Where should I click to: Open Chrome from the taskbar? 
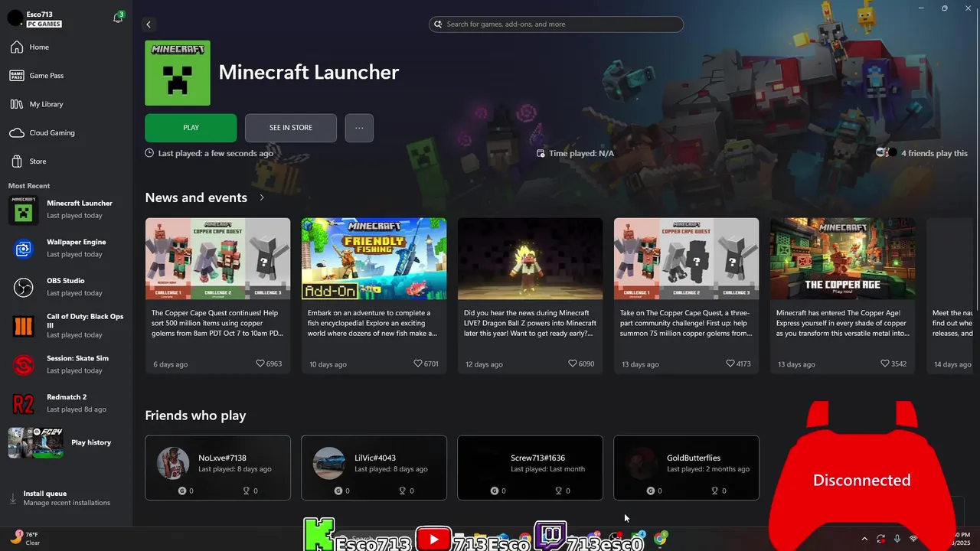point(660,540)
